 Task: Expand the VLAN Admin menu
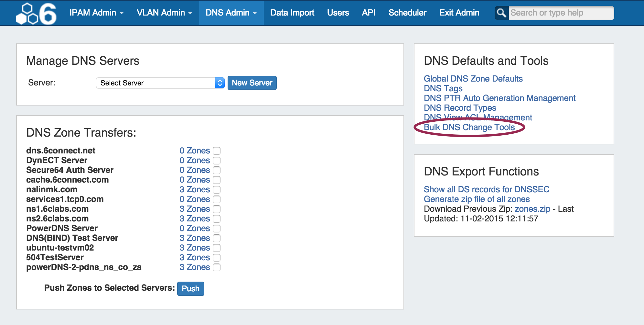pyautogui.click(x=164, y=13)
